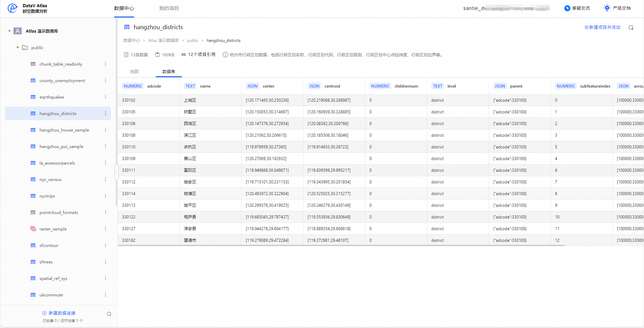Open more options for hangzhou_house_sample

(106, 130)
